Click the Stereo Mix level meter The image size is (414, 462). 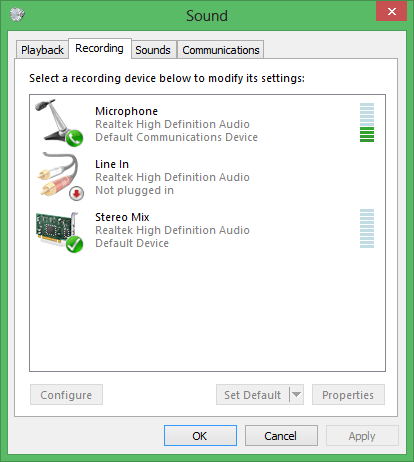pyautogui.click(x=367, y=229)
